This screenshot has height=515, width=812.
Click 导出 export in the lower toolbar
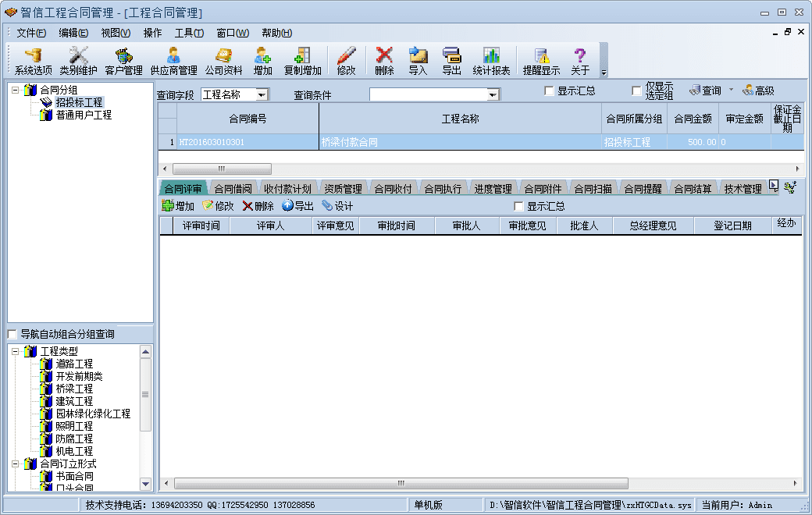point(297,207)
